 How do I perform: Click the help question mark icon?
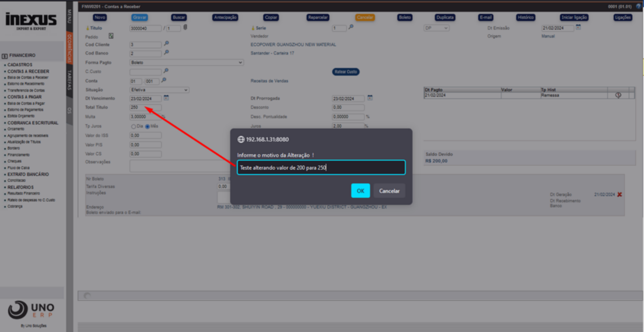[638, 6]
